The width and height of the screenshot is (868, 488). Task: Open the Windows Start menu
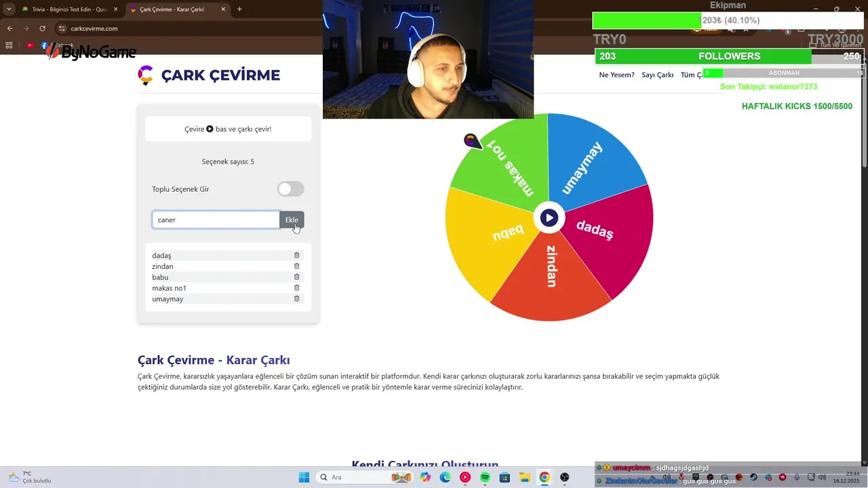pos(304,477)
